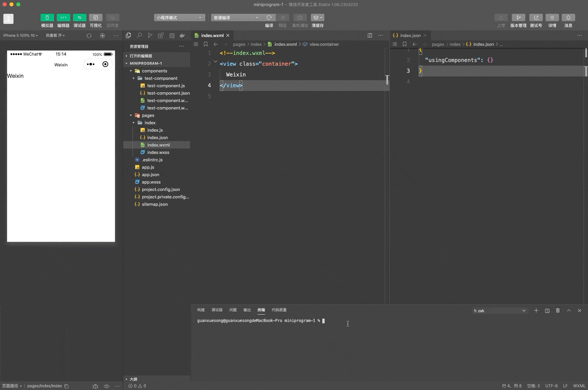Switch to the output (输出) panel tab
588x390 pixels.
point(247,310)
